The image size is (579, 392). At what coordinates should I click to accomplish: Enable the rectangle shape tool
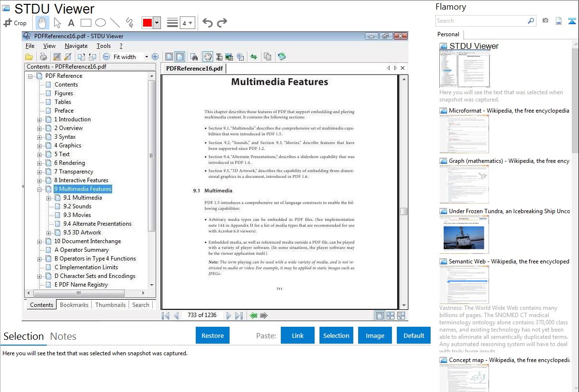pos(86,23)
